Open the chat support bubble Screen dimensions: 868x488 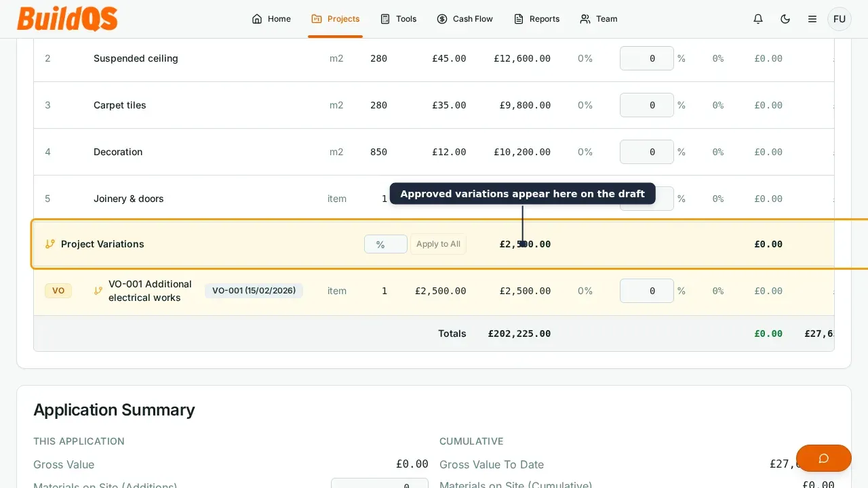[824, 458]
